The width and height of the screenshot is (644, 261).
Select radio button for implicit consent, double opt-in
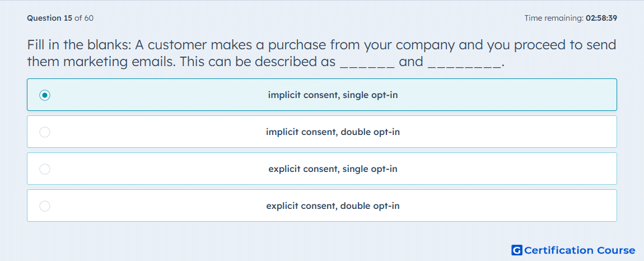tap(45, 132)
